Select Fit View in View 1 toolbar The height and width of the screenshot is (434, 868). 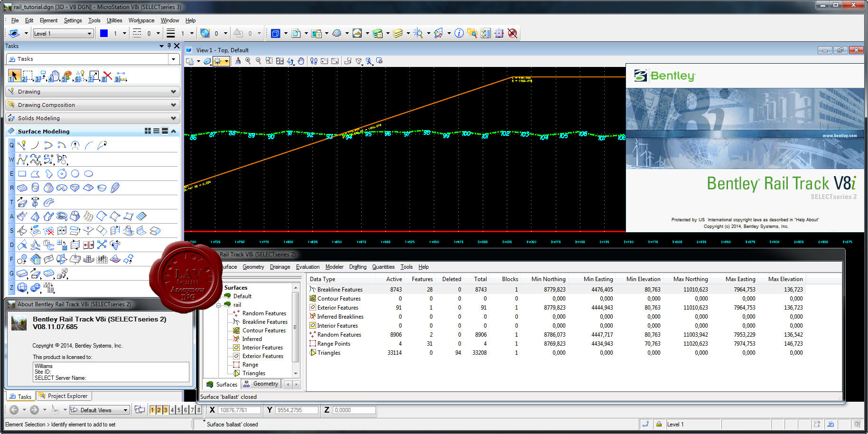(x=280, y=61)
